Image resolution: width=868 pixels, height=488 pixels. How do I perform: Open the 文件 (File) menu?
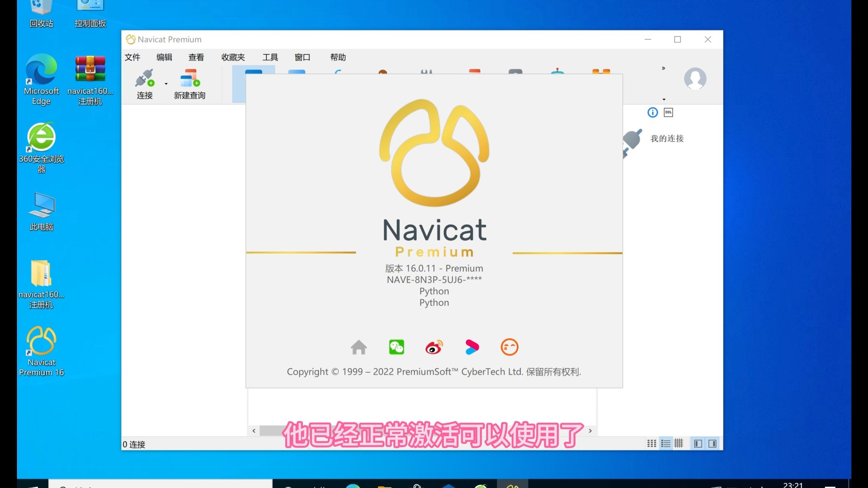(x=132, y=57)
